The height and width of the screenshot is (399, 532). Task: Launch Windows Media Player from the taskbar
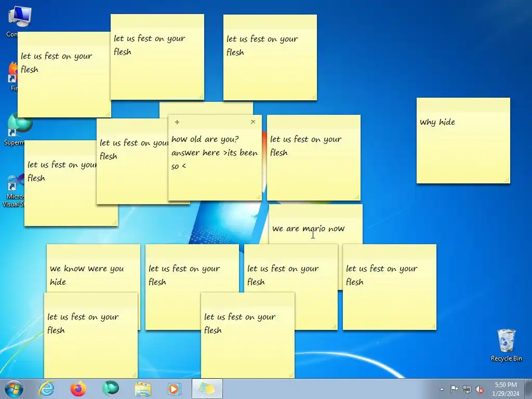click(x=175, y=389)
